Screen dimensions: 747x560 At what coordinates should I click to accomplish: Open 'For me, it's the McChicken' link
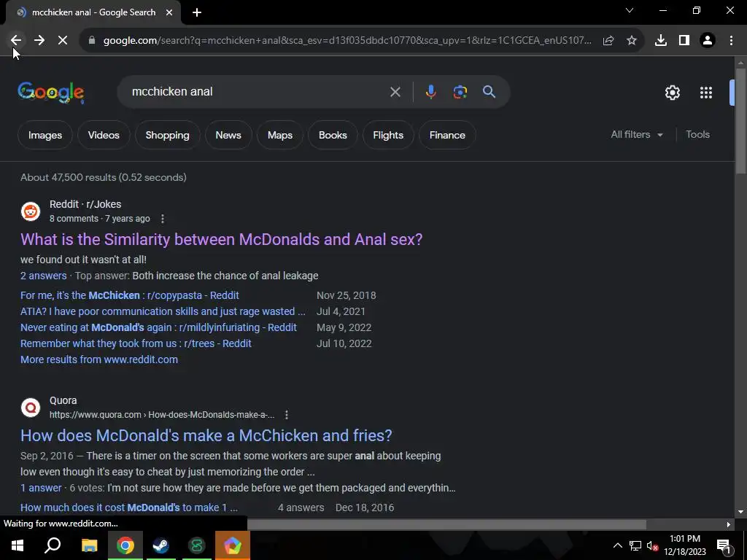pos(130,295)
